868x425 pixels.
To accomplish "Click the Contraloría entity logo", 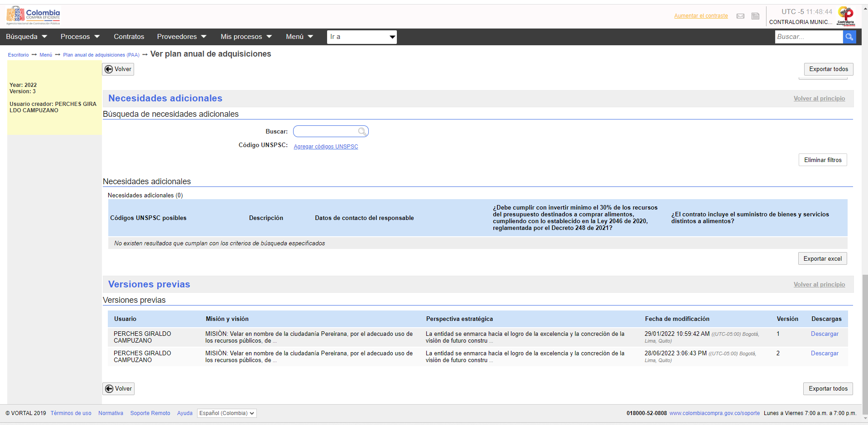I will [x=846, y=16].
